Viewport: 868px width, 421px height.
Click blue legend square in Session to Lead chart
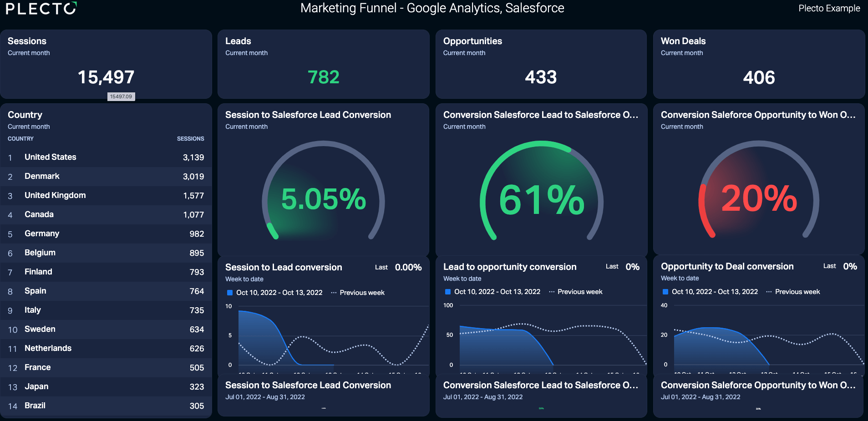click(x=230, y=293)
